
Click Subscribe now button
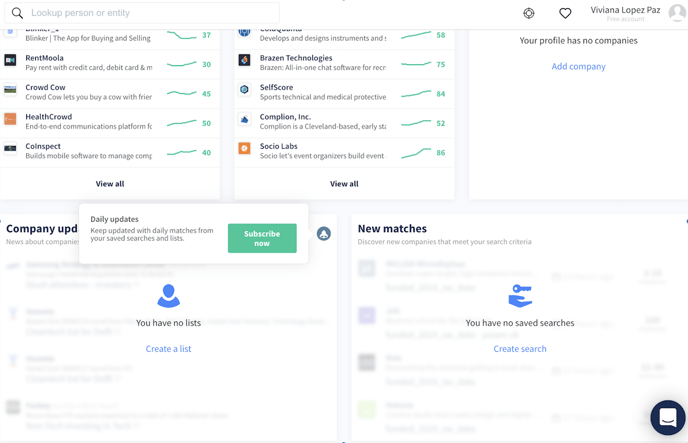tap(262, 238)
